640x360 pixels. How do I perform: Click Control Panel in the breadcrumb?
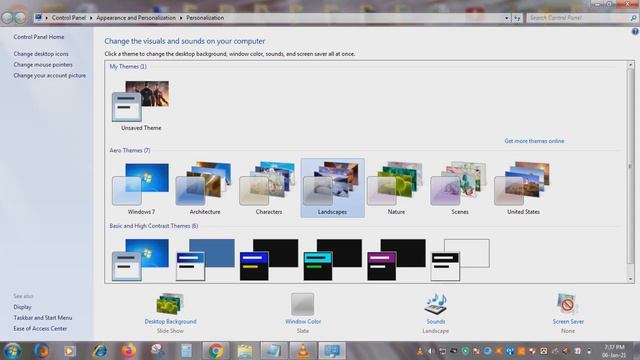point(69,18)
